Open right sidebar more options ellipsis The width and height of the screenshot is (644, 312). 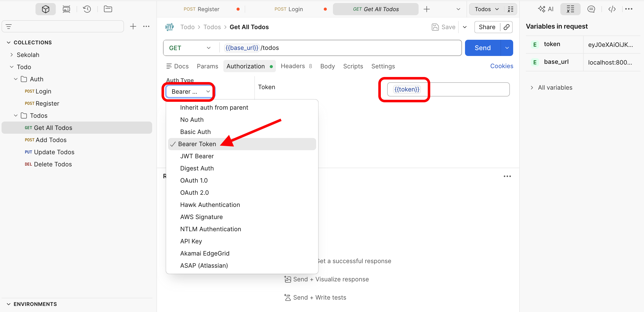coord(629,9)
